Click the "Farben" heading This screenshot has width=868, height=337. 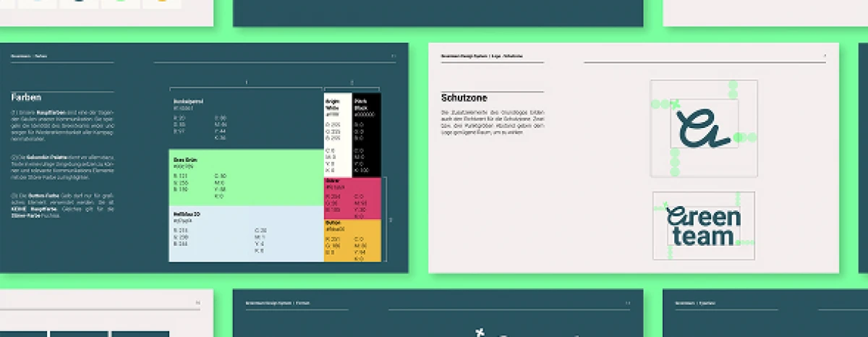click(x=26, y=97)
